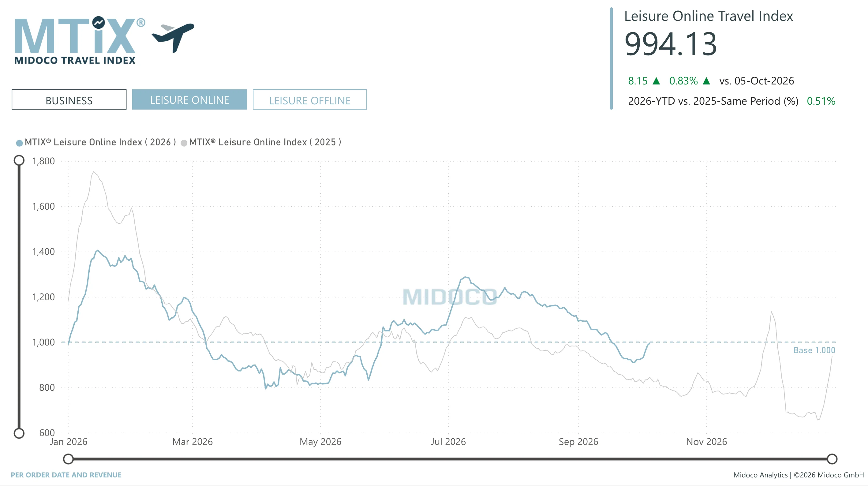Click the 'Sep 2026' x-axis label

pyautogui.click(x=578, y=442)
